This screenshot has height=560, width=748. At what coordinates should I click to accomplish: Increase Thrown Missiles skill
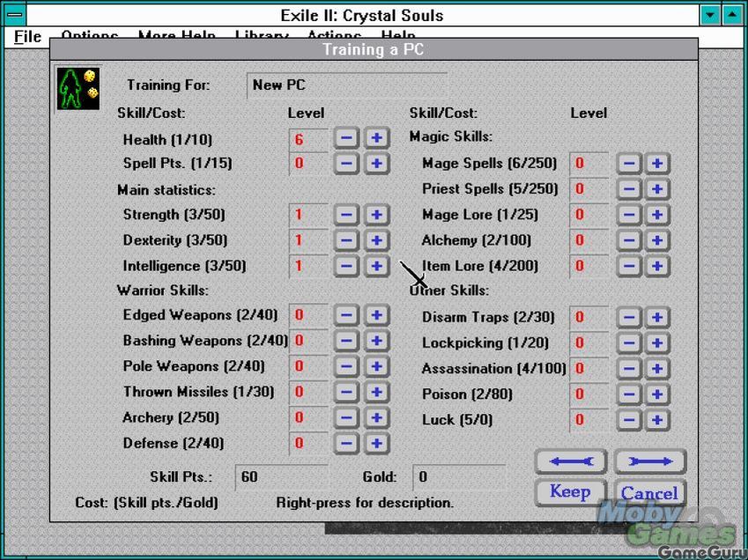coord(377,392)
